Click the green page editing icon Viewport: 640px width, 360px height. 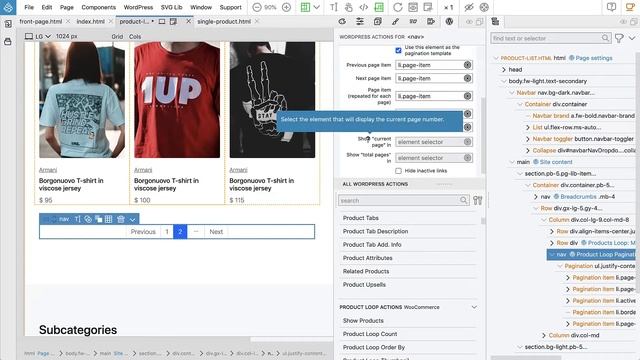click(x=379, y=7)
